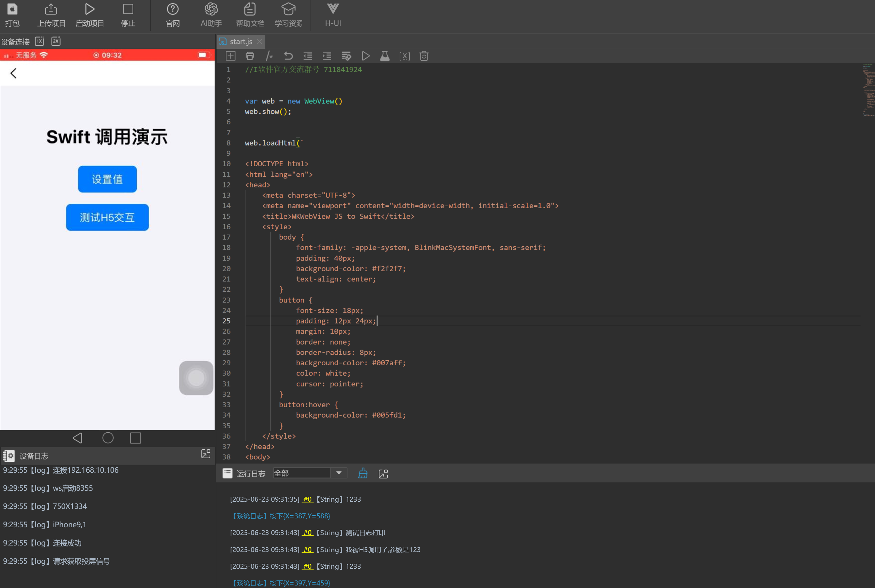Click the comment line with 711841924
The height and width of the screenshot is (588, 875).
pos(303,70)
